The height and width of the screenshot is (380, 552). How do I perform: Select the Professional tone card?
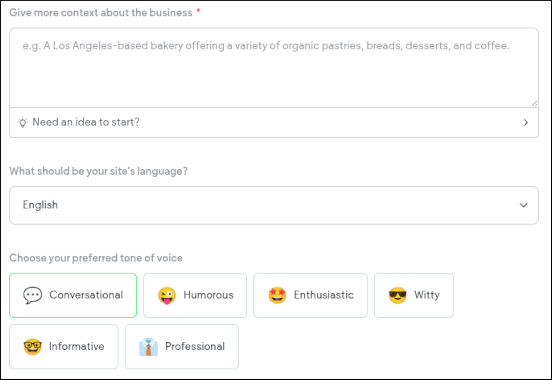click(x=182, y=347)
